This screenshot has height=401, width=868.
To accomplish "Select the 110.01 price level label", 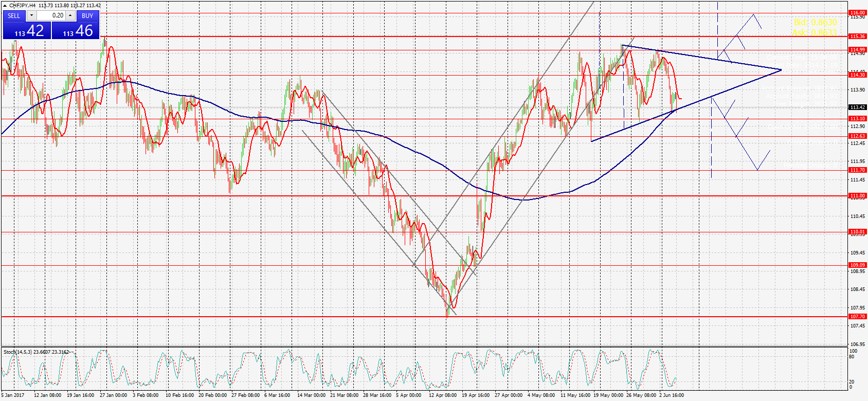I will [x=857, y=232].
